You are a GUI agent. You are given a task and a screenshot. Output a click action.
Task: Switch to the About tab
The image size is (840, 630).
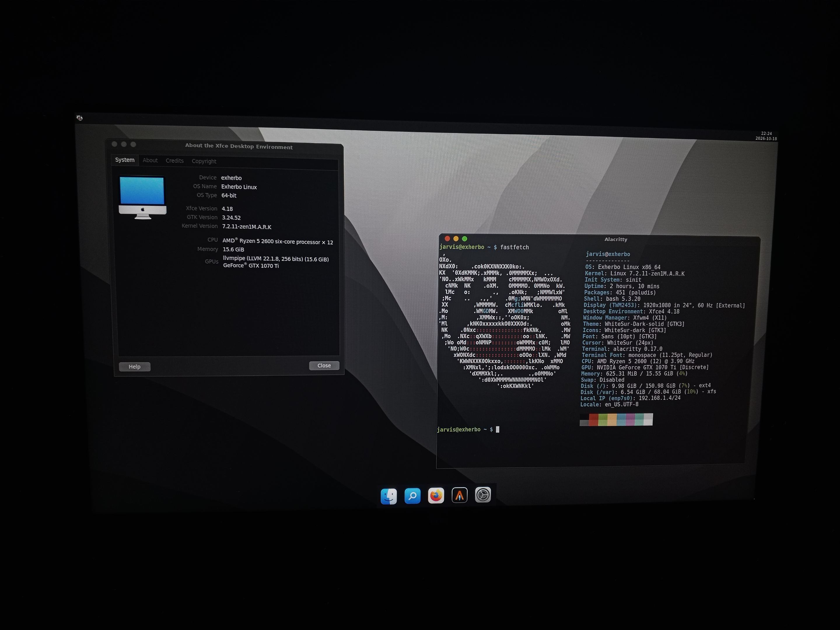click(x=150, y=160)
